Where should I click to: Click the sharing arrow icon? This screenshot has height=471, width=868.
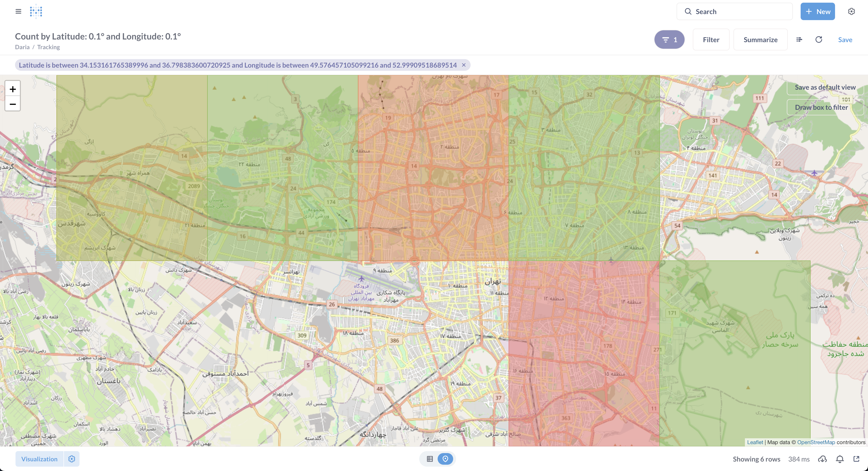(x=856, y=459)
